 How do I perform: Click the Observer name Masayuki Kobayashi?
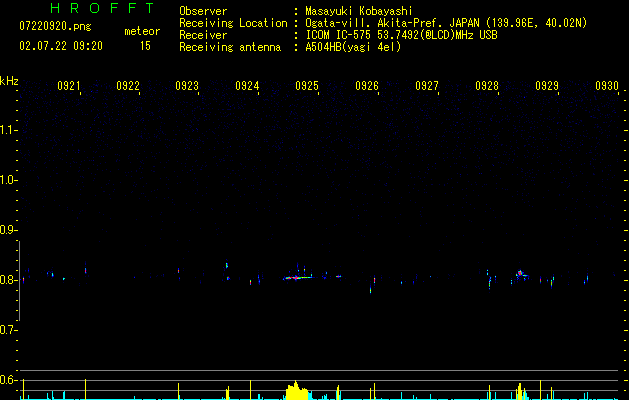pos(359,11)
